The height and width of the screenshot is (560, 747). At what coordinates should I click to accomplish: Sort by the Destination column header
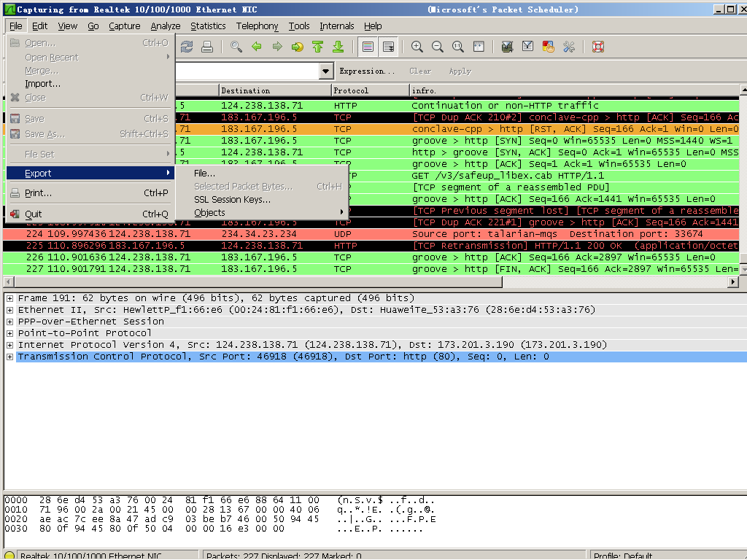click(275, 90)
